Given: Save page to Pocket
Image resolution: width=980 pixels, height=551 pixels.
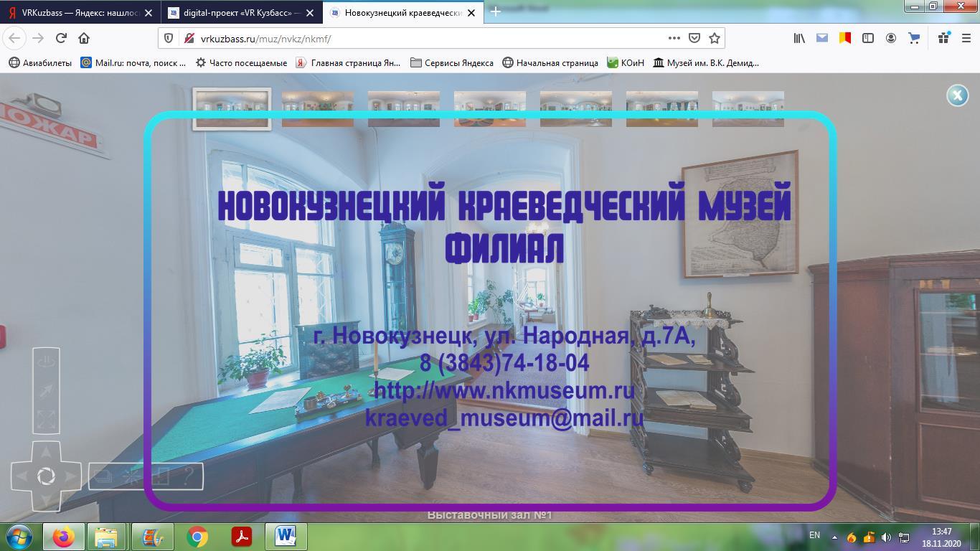Looking at the screenshot, I should click(694, 38).
